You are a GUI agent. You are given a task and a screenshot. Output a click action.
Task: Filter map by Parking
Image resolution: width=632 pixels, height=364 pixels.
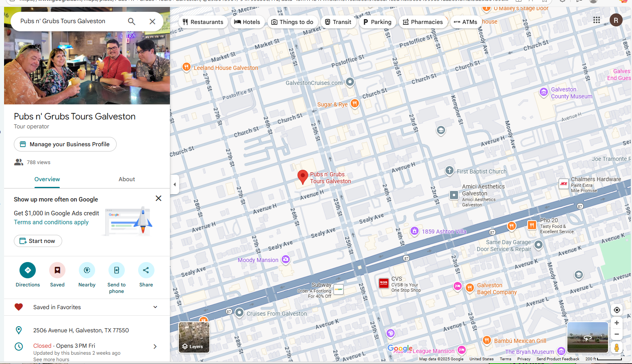(x=377, y=22)
